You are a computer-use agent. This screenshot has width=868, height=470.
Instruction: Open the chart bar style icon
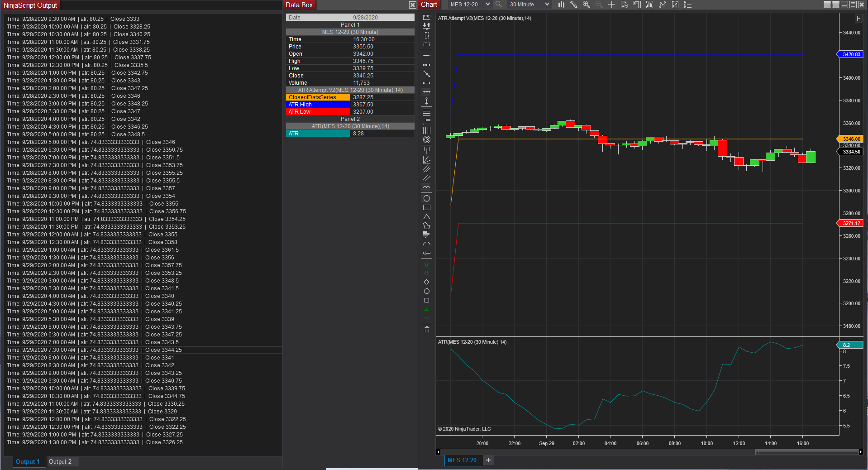coord(561,5)
